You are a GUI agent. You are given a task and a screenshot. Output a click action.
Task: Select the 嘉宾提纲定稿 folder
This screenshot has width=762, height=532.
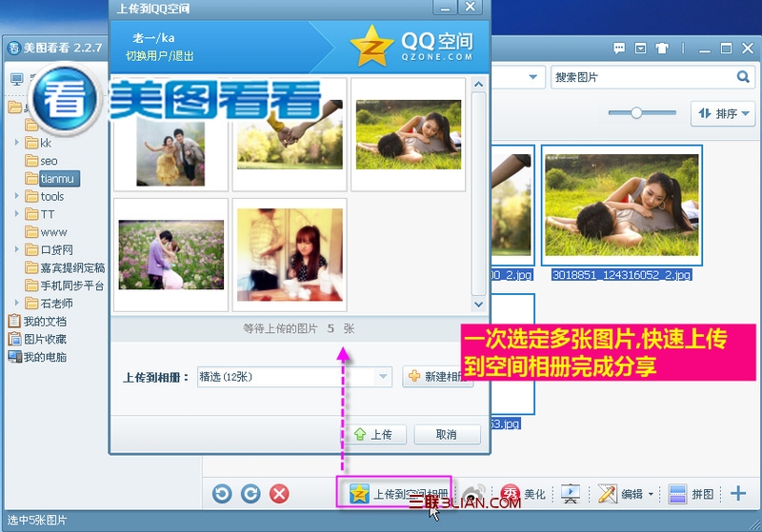pos(65,268)
